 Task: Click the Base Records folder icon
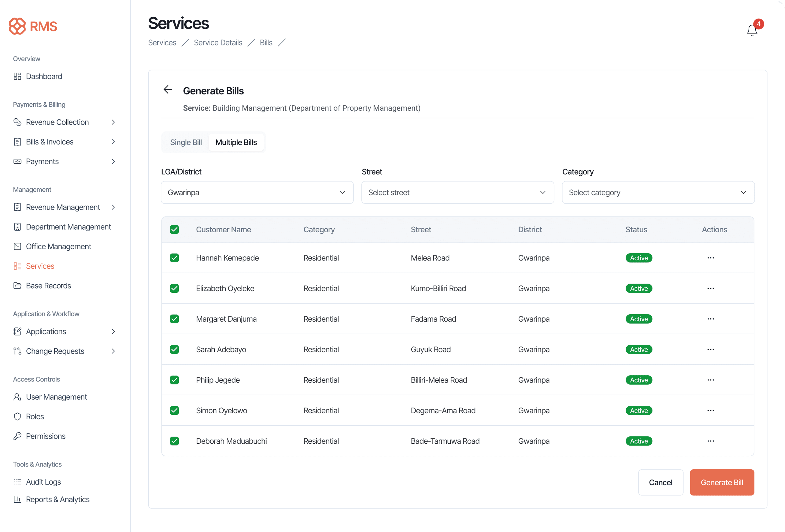[x=17, y=286]
